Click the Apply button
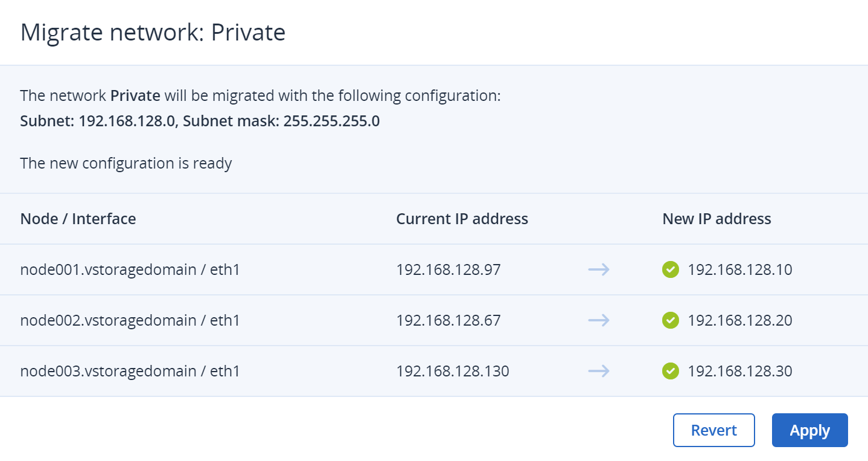The width and height of the screenshot is (868, 461). tap(809, 430)
